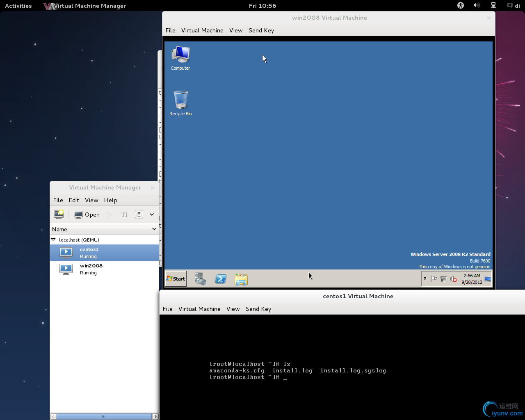Click the Computer desktop icon
The width and height of the screenshot is (525, 420).
(180, 58)
